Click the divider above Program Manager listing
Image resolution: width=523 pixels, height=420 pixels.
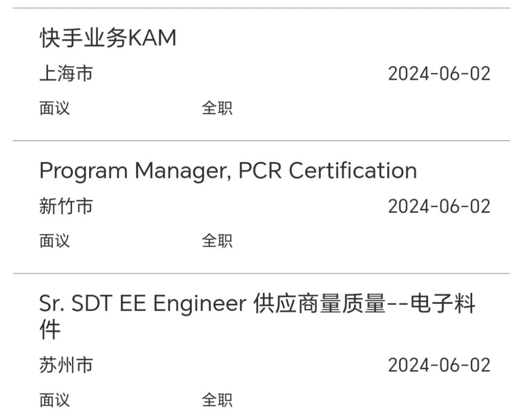(261, 141)
